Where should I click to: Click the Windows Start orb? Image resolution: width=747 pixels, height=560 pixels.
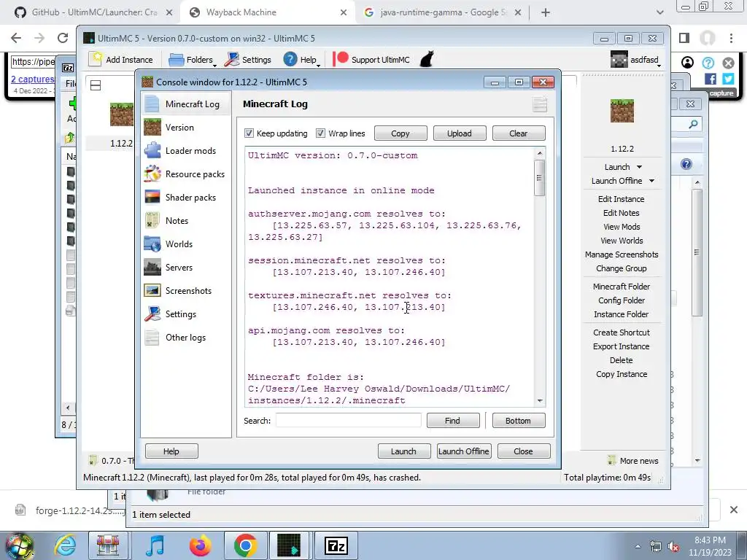tap(20, 546)
